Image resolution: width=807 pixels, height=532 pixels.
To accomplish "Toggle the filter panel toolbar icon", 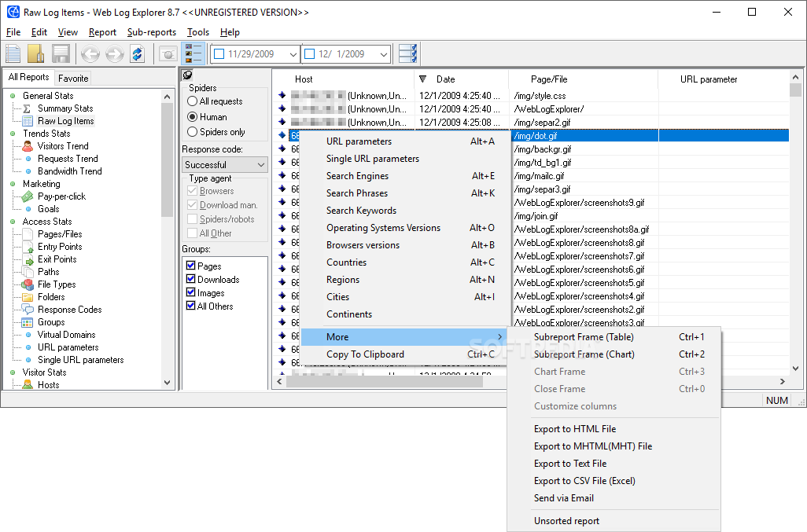I will (193, 53).
